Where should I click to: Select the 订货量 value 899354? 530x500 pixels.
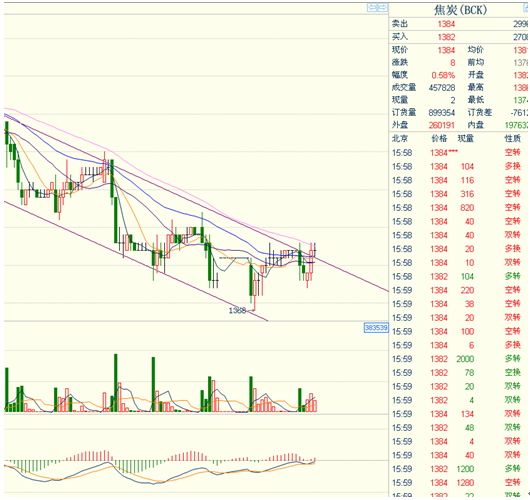point(442,113)
